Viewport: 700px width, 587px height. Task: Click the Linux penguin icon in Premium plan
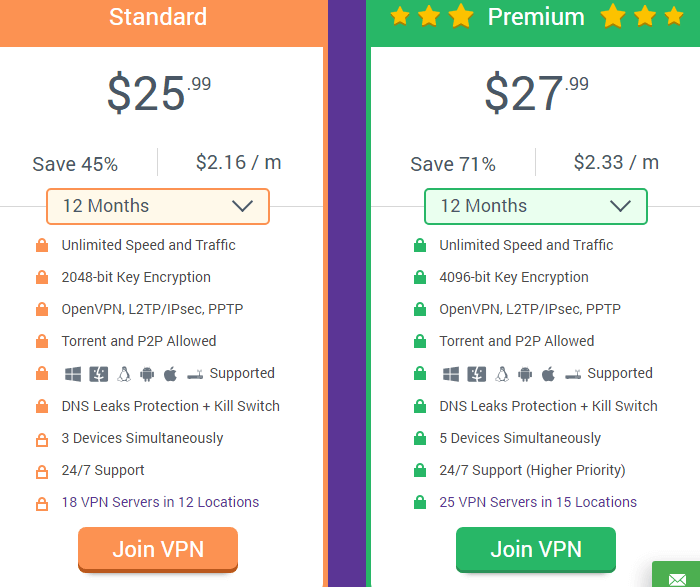pos(502,374)
